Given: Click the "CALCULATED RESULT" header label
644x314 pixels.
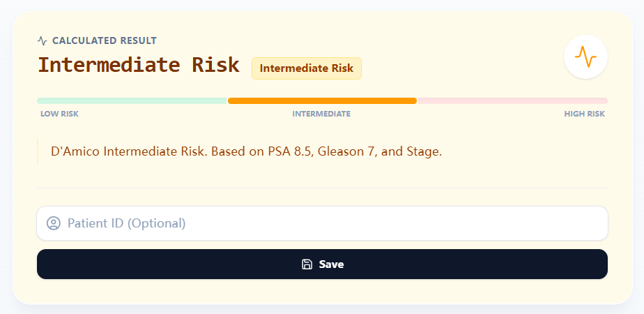Looking at the screenshot, I should tap(105, 40).
